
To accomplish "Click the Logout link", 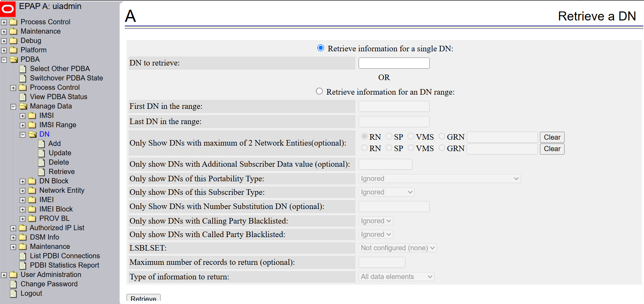I will [31, 293].
